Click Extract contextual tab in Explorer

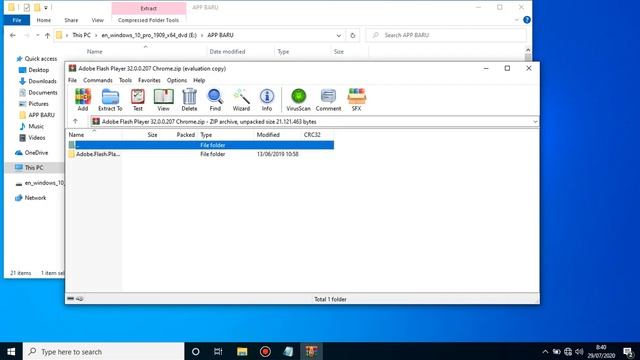149,8
